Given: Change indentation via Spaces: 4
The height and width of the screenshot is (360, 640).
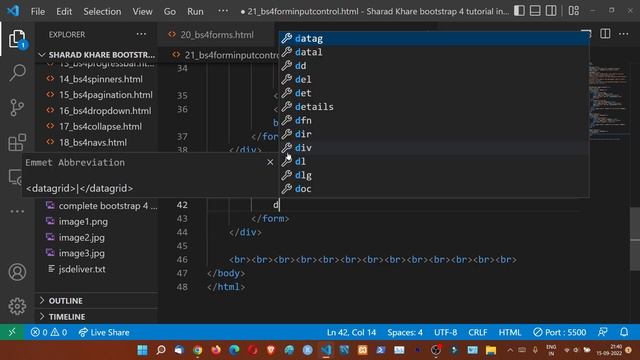Looking at the screenshot, I should [405, 332].
